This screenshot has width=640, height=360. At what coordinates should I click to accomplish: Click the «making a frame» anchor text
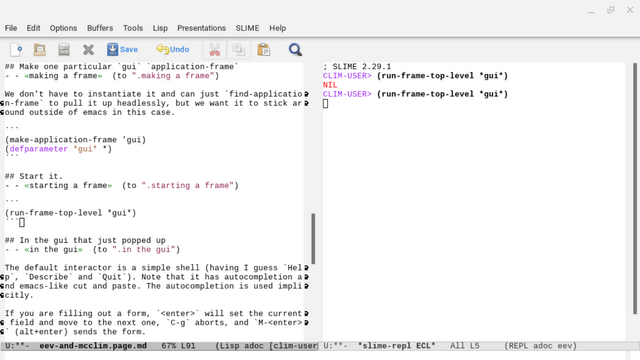coord(63,76)
